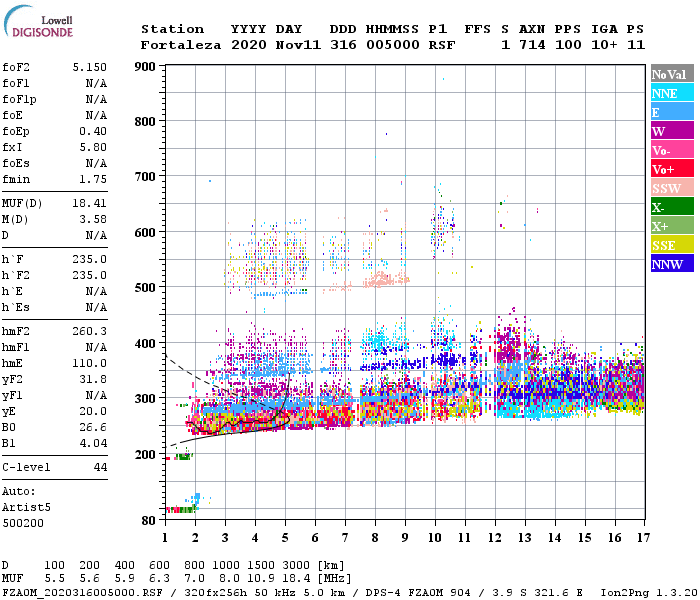The image size is (700, 600).
Task: Click the B1 value 4.04
Action: pyautogui.click(x=93, y=443)
